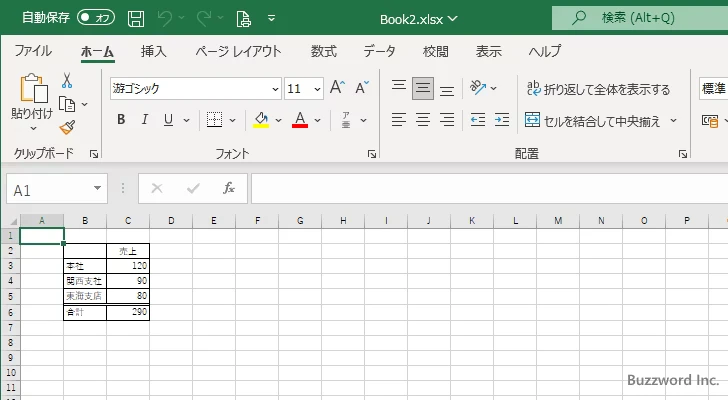This screenshot has height=400, width=728.
Task: Click the phonetic guide (furigana) icon
Action: pos(346,120)
